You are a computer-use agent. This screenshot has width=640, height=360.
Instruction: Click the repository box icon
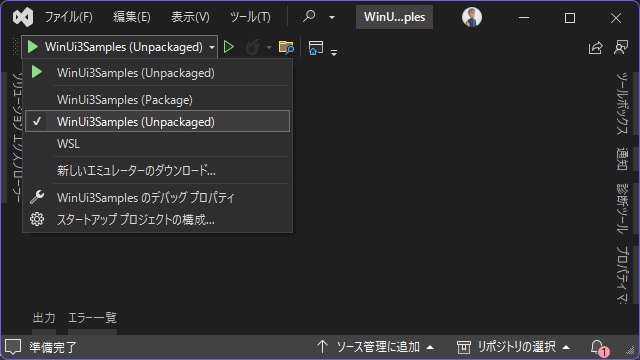(464, 347)
